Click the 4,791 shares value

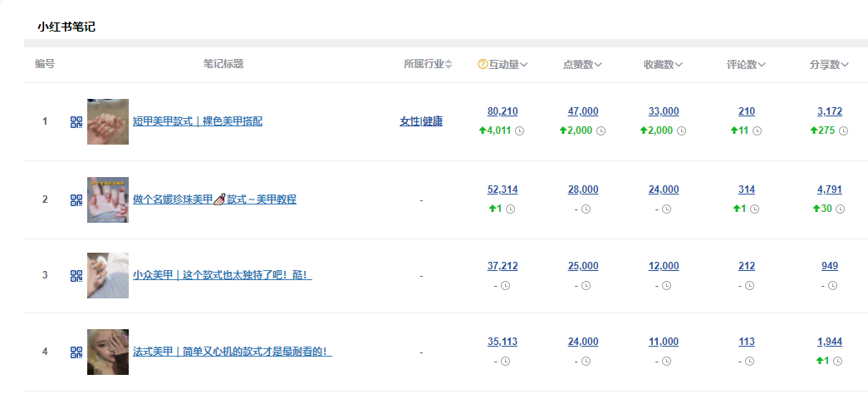coord(830,190)
